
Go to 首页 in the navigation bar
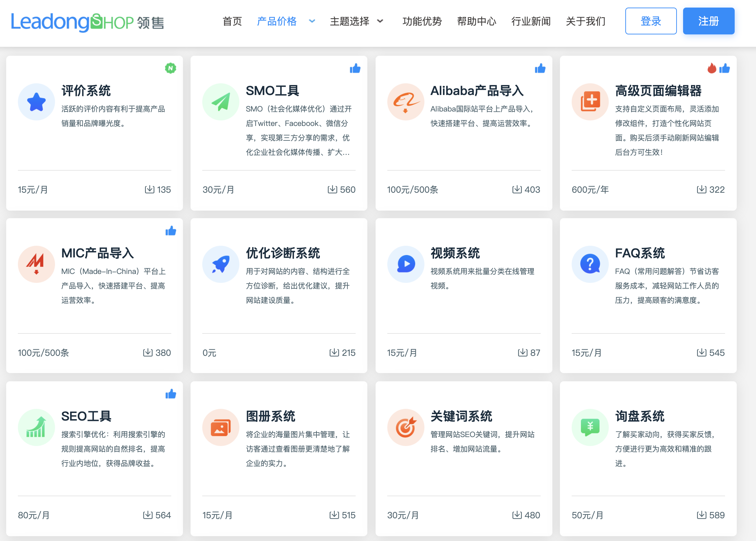coord(232,21)
